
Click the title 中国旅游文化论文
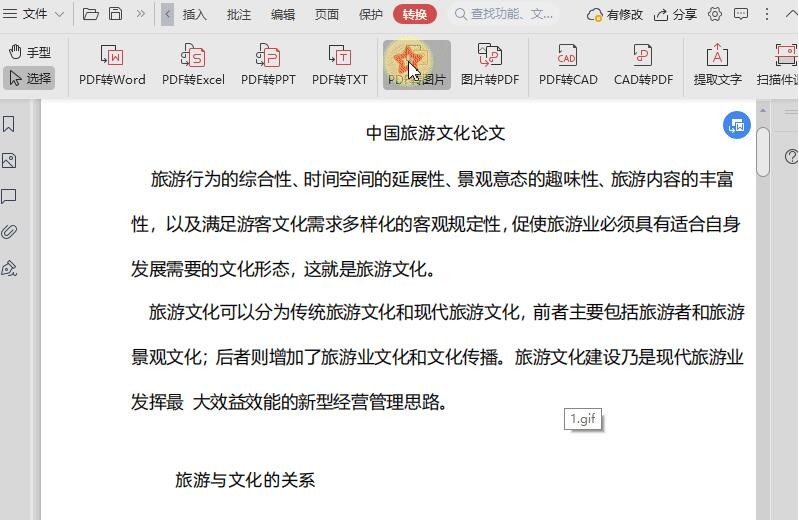[435, 133]
